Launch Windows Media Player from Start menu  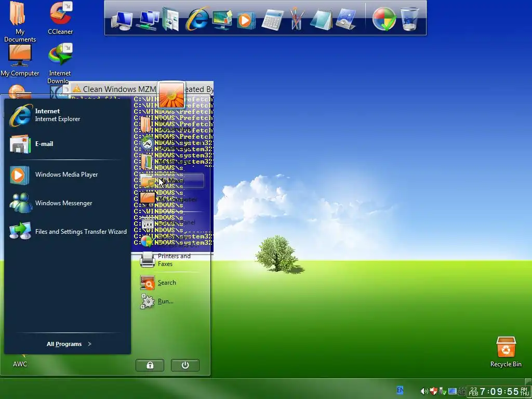(67, 175)
